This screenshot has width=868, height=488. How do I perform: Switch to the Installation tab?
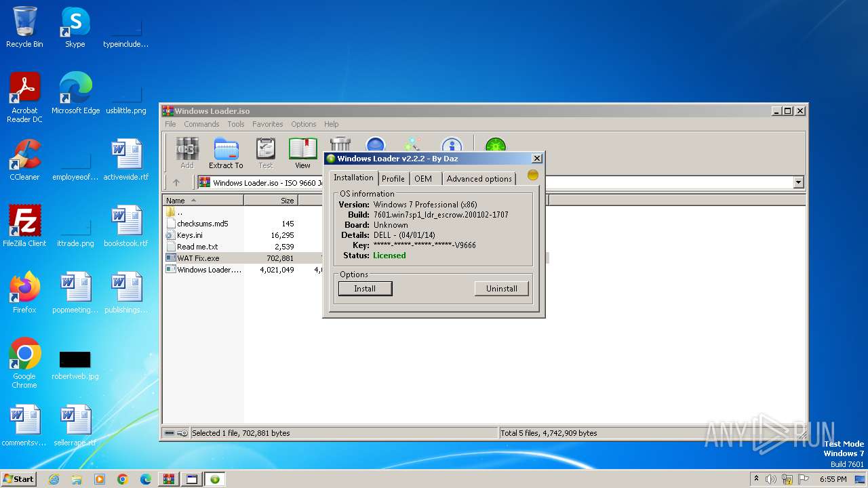[x=353, y=178]
